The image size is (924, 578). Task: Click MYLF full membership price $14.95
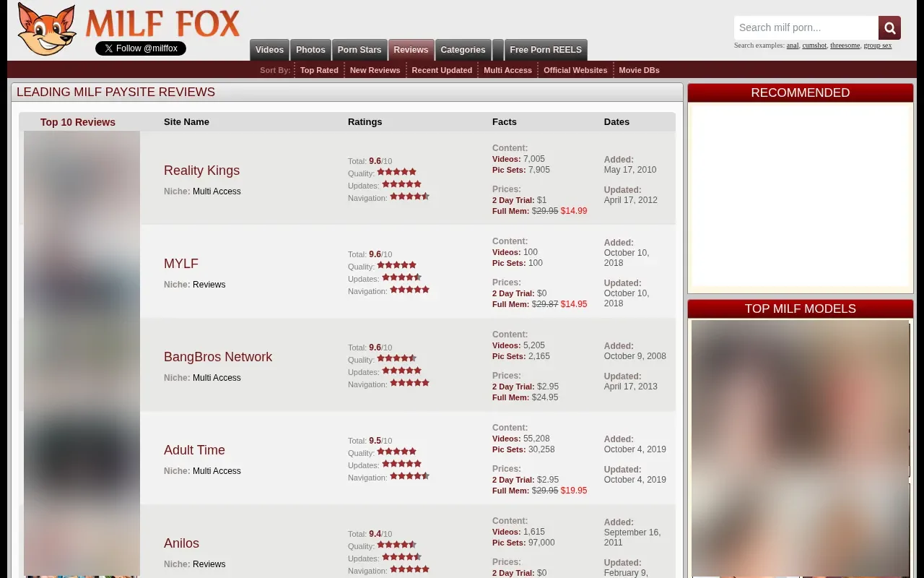[x=574, y=304]
